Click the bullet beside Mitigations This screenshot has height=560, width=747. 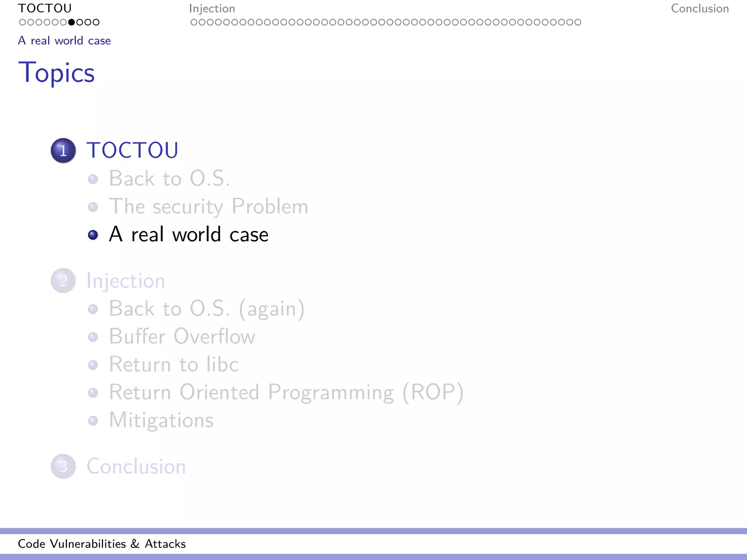pyautogui.click(x=93, y=421)
